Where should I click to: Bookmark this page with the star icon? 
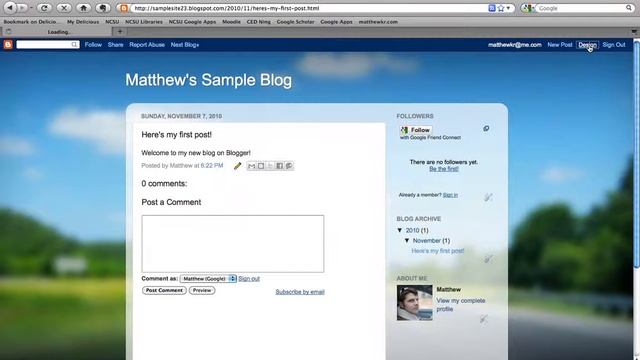pos(501,8)
